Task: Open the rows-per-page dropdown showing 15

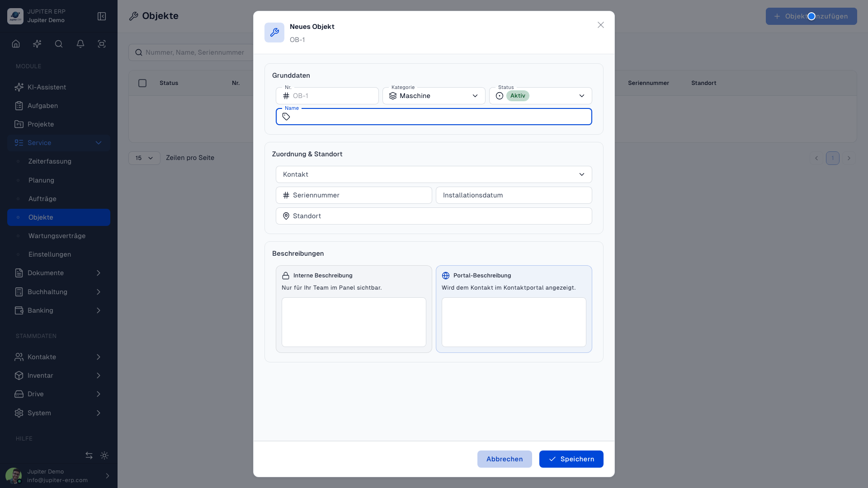Action: coord(144,158)
